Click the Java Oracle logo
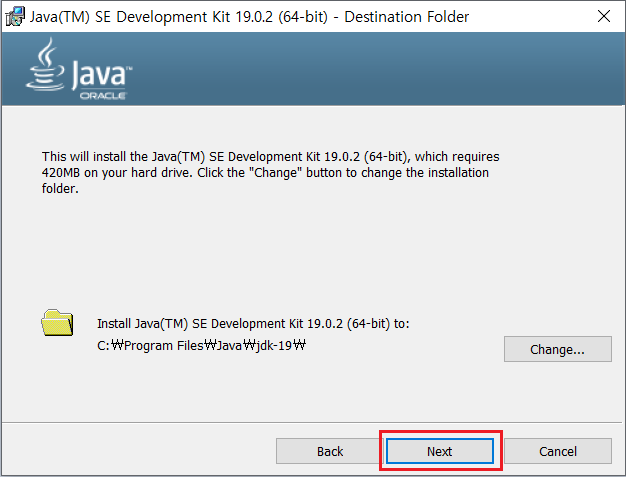The height and width of the screenshot is (477, 626). pyautogui.click(x=79, y=69)
